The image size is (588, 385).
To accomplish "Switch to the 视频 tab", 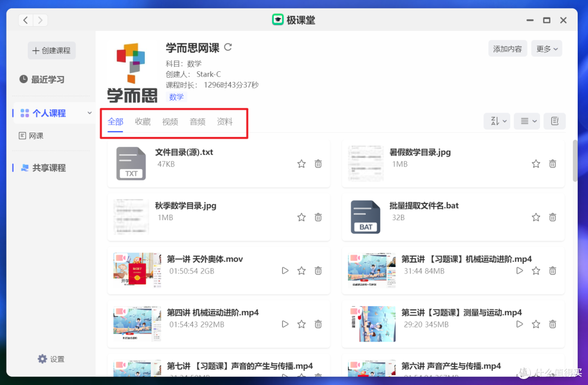I will click(170, 122).
